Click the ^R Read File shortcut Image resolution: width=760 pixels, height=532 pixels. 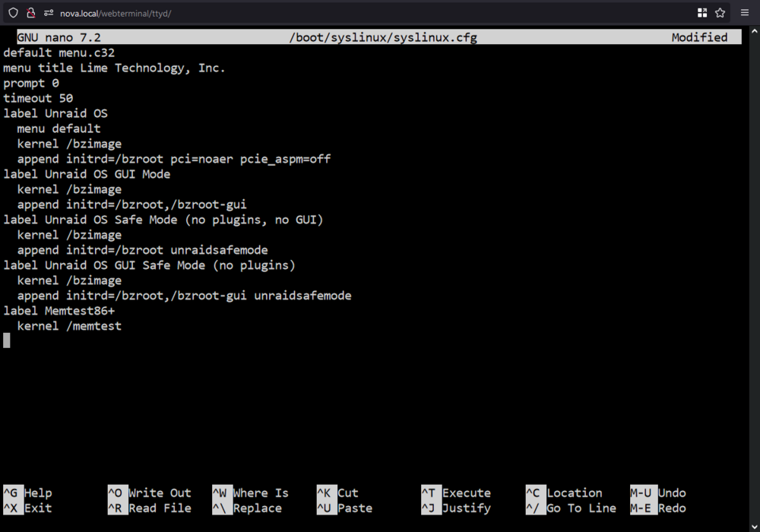(x=150, y=508)
